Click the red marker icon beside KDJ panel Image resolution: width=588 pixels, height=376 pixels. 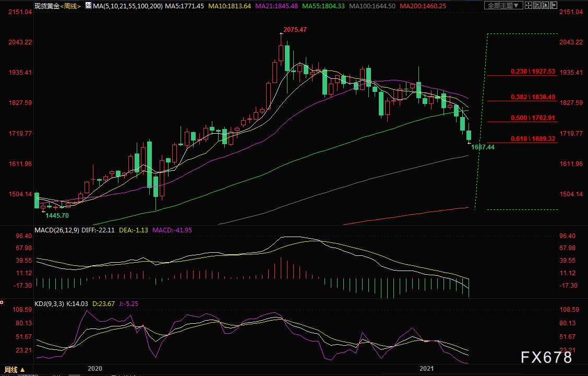(x=2, y=302)
